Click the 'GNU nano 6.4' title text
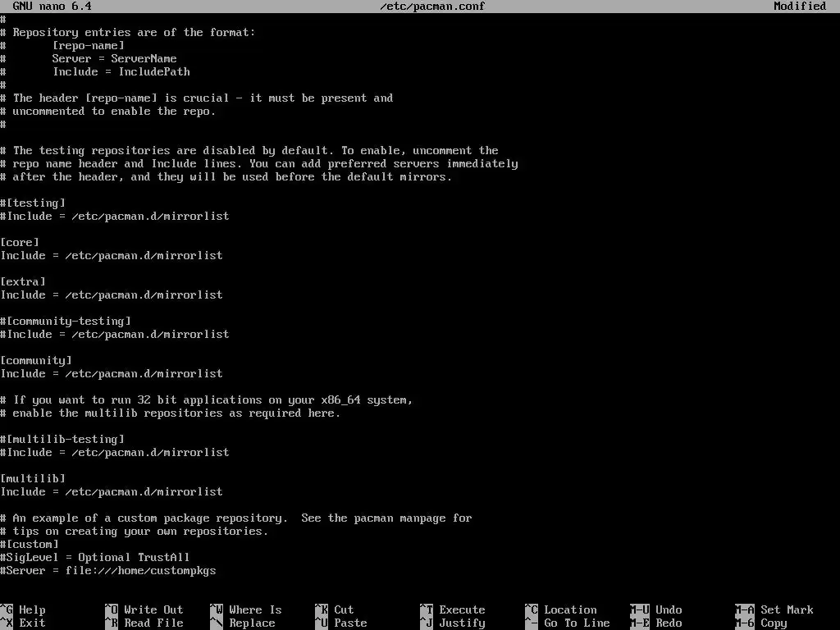Image resolution: width=840 pixels, height=630 pixels. 52,7
